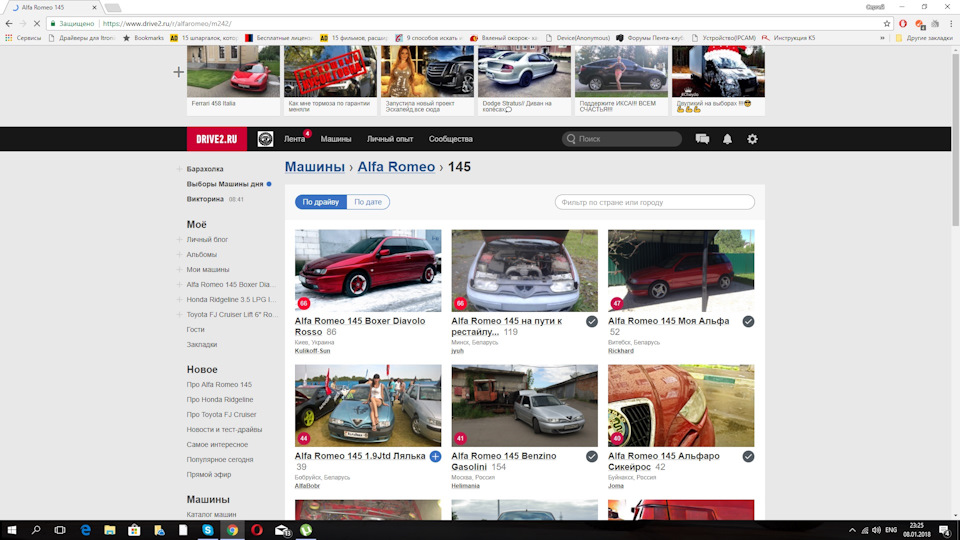Image resolution: width=960 pixels, height=540 pixels.
Task: Toggle subscription checkmark for Альфаро Сикейрос
Action: 748,456
